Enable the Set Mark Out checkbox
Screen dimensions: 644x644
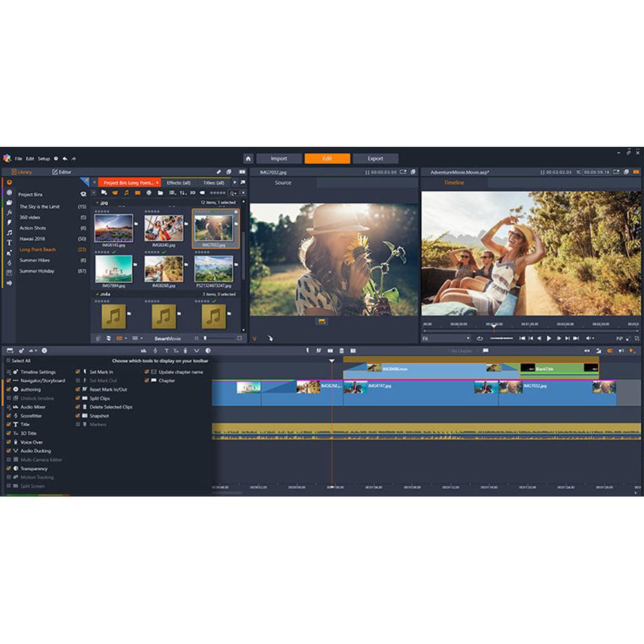coord(77,381)
